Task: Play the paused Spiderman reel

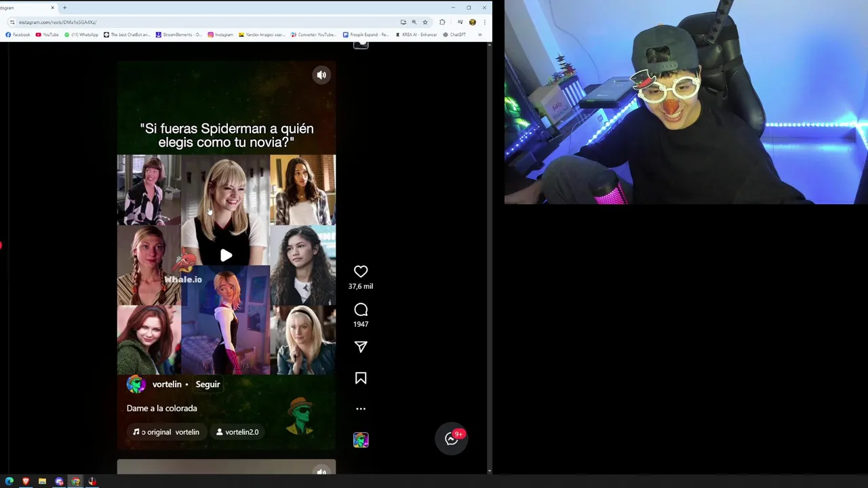Action: (x=226, y=256)
